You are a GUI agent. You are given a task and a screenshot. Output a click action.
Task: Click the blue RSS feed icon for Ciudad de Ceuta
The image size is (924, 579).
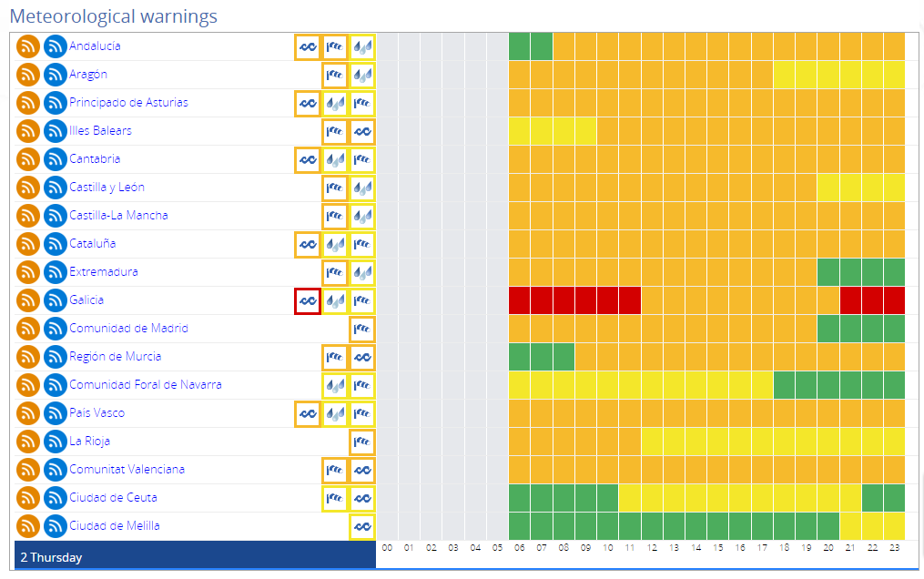click(x=56, y=498)
